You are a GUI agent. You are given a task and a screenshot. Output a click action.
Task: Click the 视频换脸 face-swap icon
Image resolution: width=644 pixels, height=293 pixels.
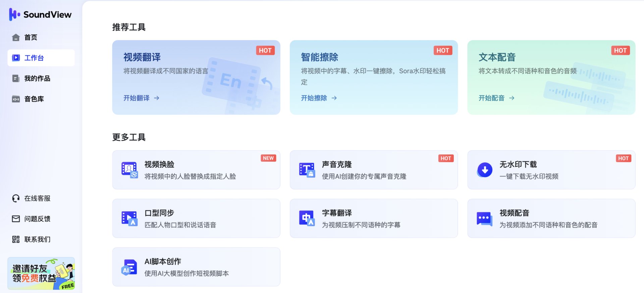pyautogui.click(x=129, y=170)
